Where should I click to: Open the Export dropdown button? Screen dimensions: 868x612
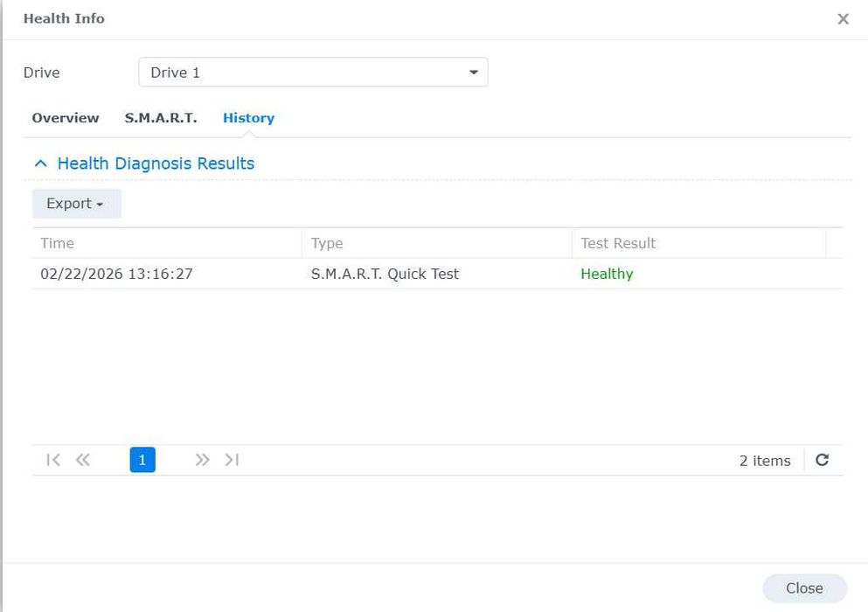click(76, 203)
